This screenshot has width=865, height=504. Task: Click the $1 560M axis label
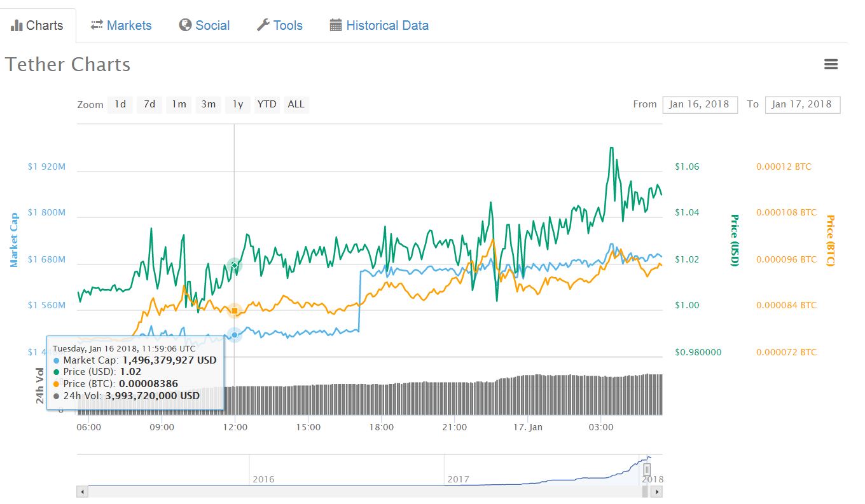pyautogui.click(x=46, y=305)
